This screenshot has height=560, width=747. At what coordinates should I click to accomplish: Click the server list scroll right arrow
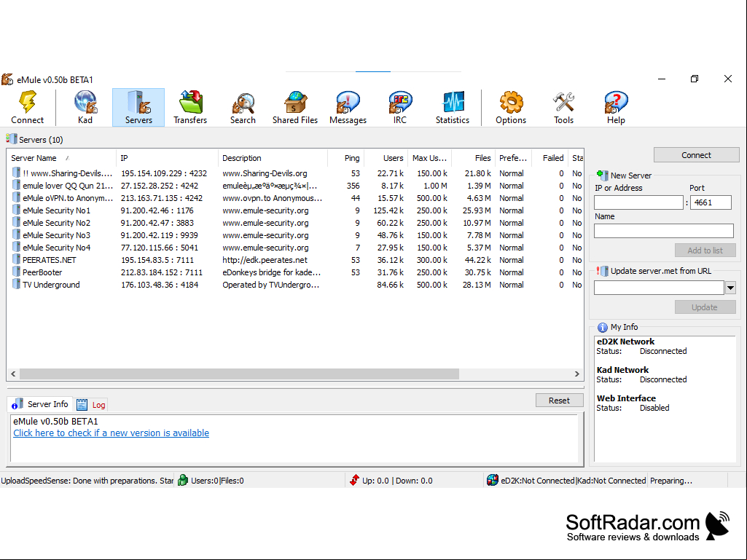tap(577, 374)
